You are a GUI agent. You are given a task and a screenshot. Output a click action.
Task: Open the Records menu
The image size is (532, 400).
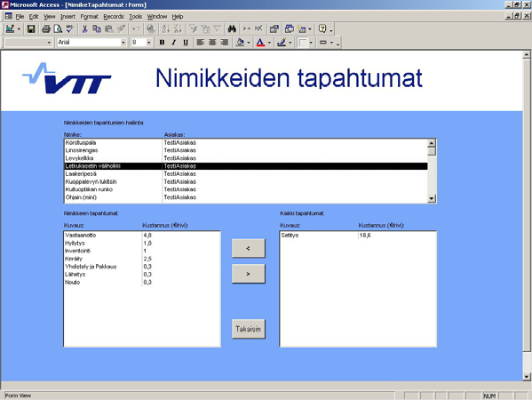(114, 16)
